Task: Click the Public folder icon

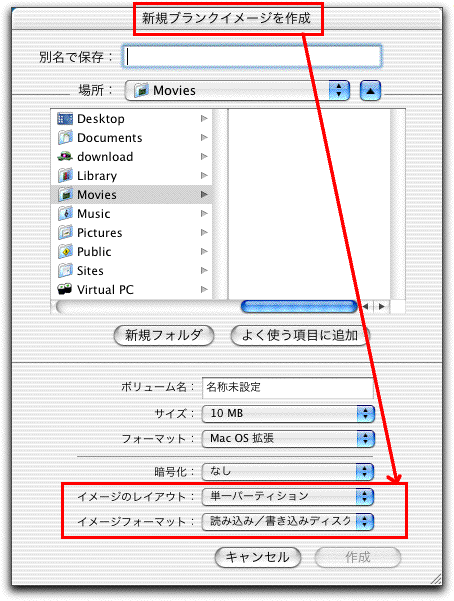Action: click(x=65, y=251)
